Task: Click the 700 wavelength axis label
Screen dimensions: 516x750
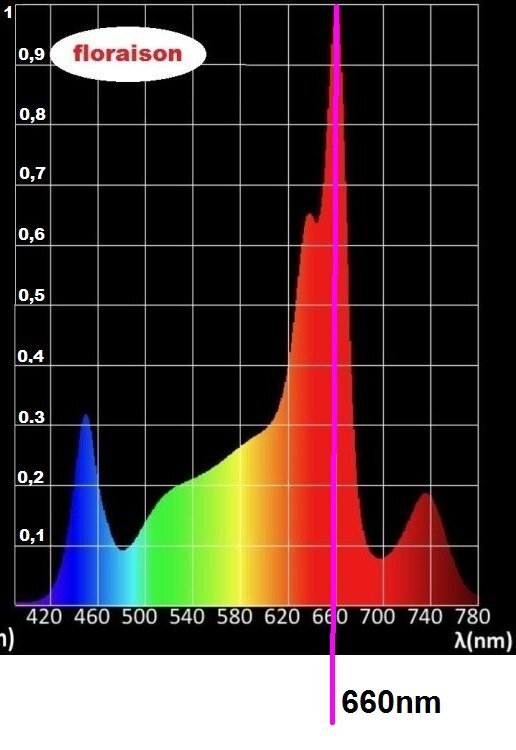Action: [x=377, y=617]
